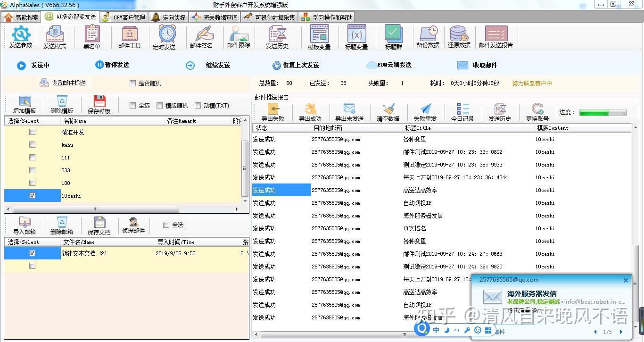Screen dimensions: 644x342
Task: Close the QQ mail notification popup
Action: 626,280
